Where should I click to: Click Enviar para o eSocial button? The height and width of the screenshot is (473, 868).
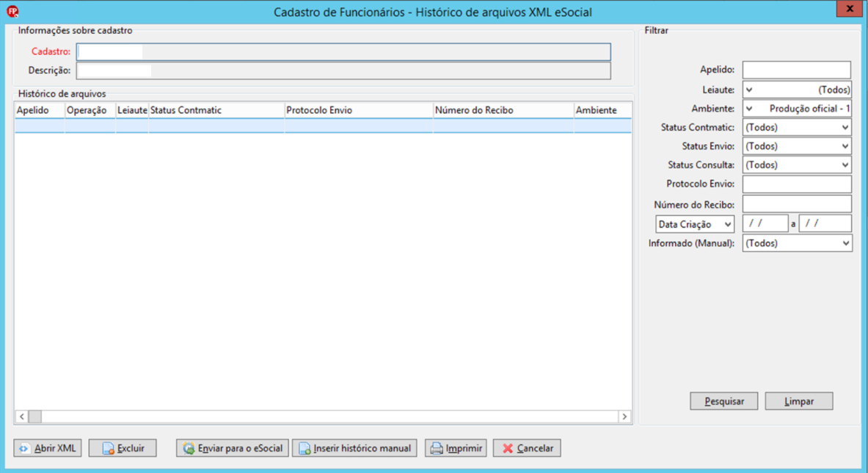click(233, 448)
